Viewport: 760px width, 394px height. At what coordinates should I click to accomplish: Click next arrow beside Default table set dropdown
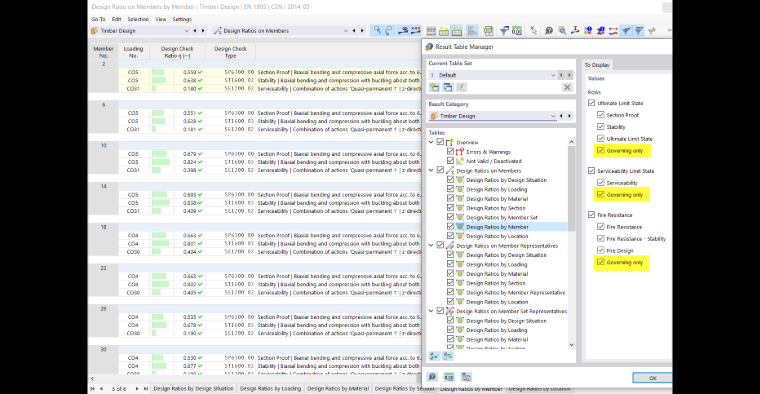point(570,75)
